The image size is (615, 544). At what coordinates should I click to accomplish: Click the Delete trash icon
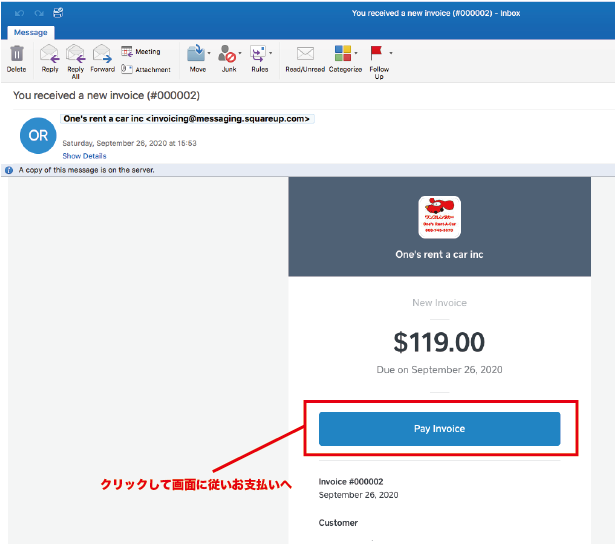(16, 54)
